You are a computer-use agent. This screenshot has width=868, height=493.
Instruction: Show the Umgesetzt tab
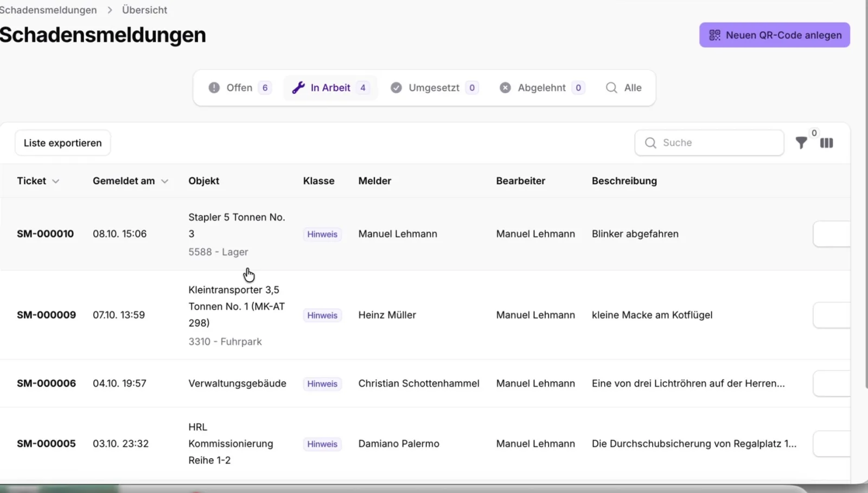point(434,88)
